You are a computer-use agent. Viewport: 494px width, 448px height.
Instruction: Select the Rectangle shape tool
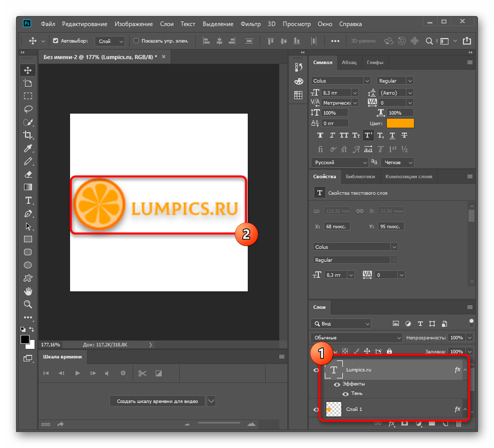[x=28, y=239]
